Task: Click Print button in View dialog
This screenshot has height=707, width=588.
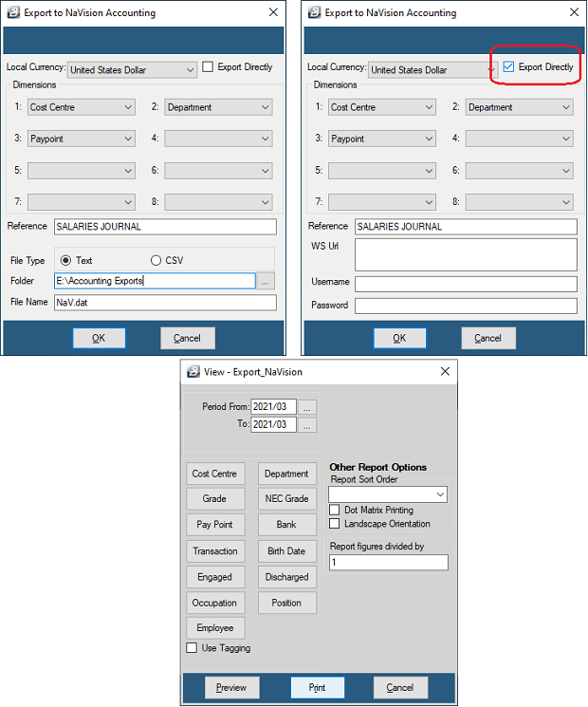Action: click(317, 688)
